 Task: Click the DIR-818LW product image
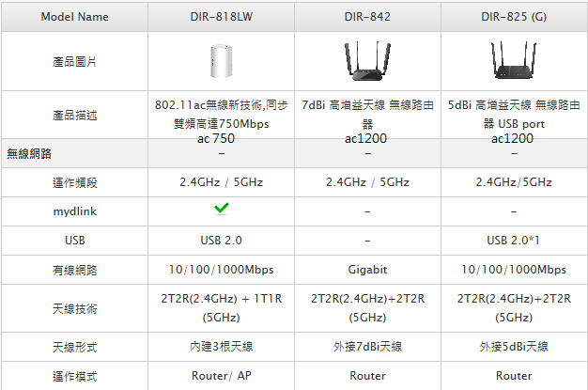point(221,60)
